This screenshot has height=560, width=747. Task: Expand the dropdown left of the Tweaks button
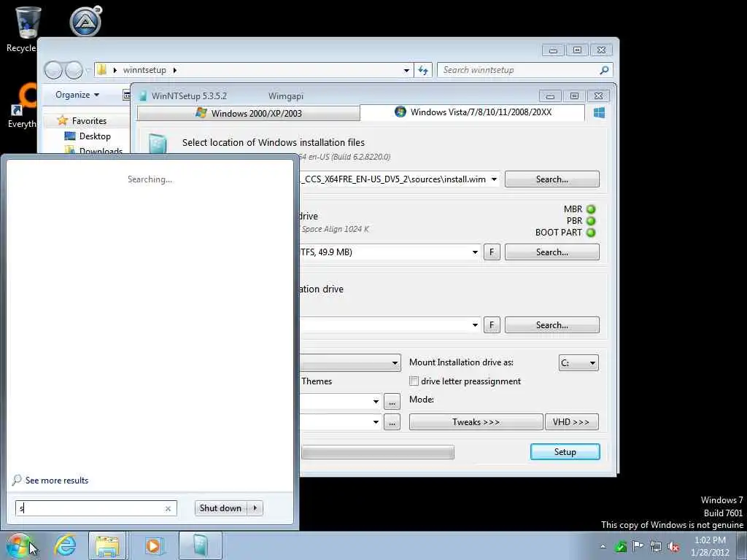click(x=376, y=422)
